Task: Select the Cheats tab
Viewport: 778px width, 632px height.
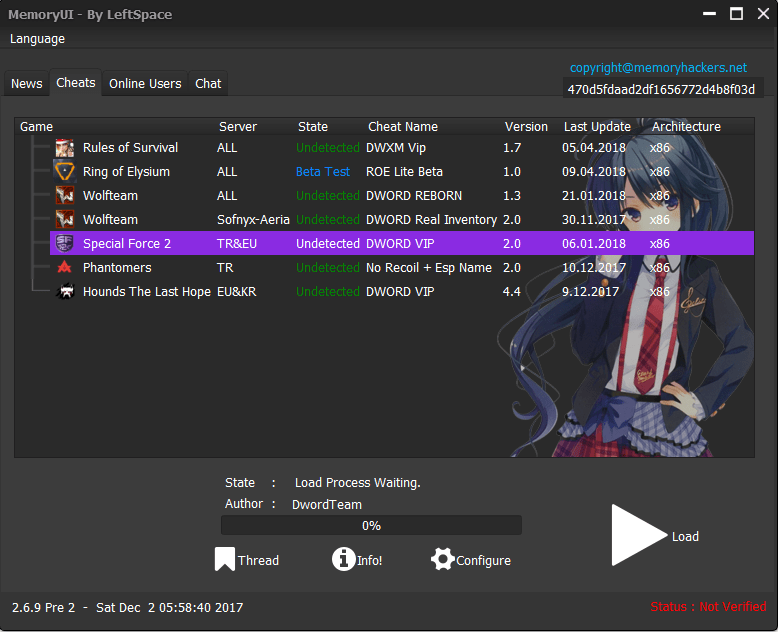Action: (x=75, y=82)
